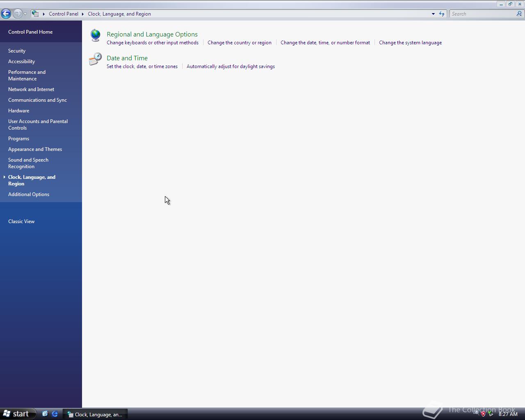Click the red security shield tray icon
This screenshot has width=525, height=420.
point(483,414)
